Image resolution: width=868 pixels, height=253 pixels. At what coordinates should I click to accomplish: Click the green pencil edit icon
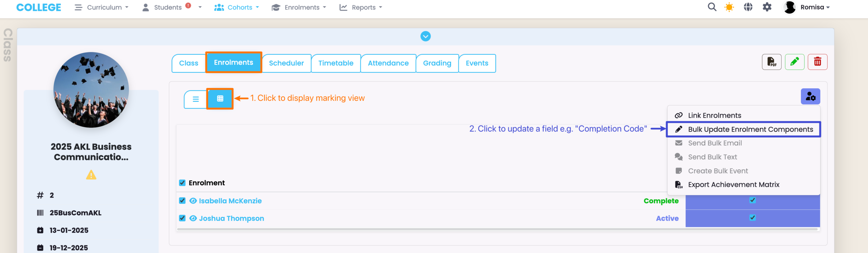pyautogui.click(x=794, y=62)
